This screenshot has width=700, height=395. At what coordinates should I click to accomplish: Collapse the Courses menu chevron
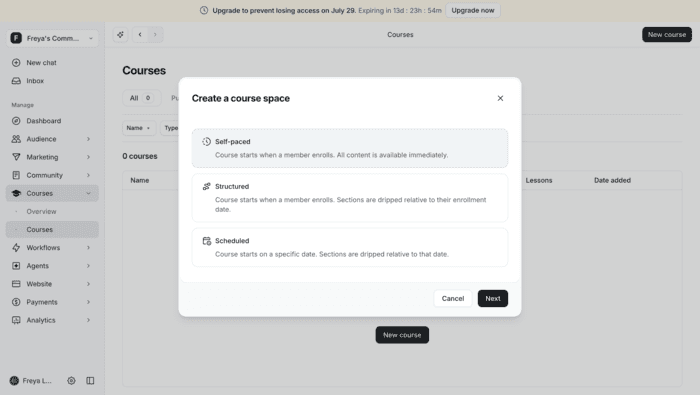tap(88, 193)
